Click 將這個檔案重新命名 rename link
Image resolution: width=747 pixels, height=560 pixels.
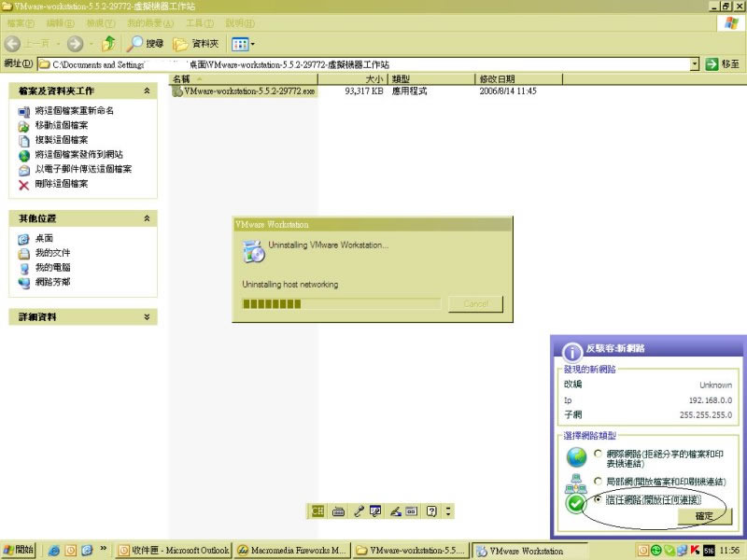click(75, 111)
